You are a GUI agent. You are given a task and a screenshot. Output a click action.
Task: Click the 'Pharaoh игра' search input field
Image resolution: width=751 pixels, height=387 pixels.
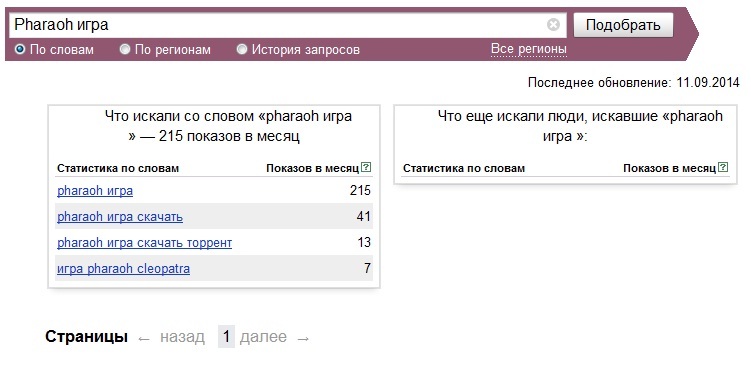pos(278,24)
